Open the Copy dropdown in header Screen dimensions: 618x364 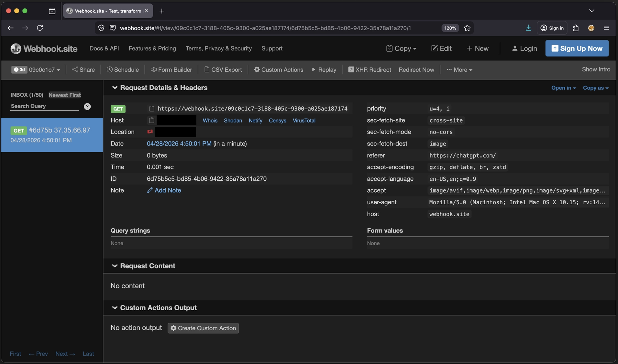click(x=401, y=48)
